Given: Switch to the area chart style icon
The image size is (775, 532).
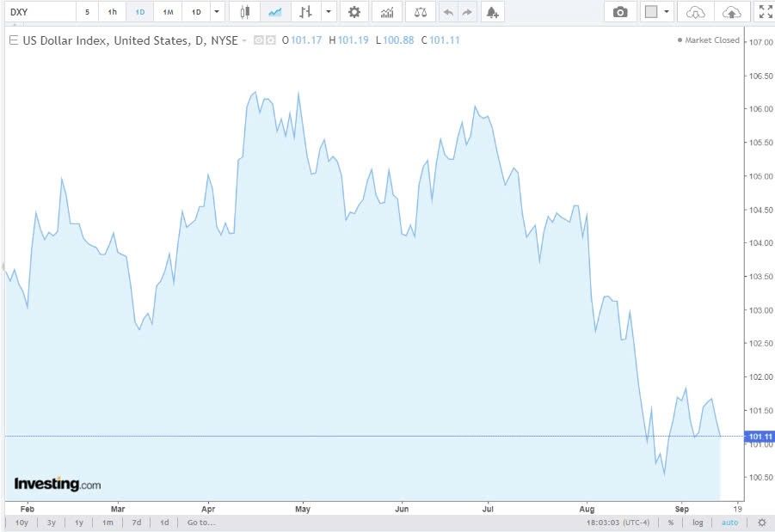Looking at the screenshot, I should tap(274, 12).
